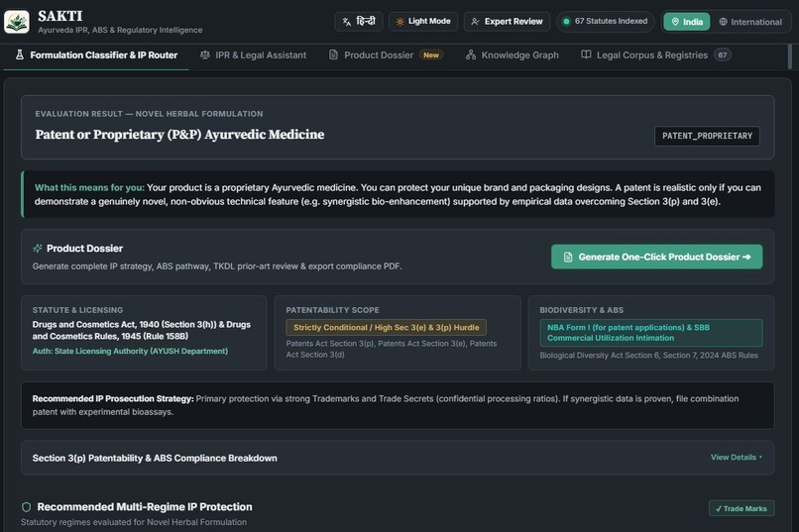The width and height of the screenshot is (799, 532).
Task: Expand Section 3(p) Patentability & ABS Compliance Breakdown
Action: click(x=398, y=458)
